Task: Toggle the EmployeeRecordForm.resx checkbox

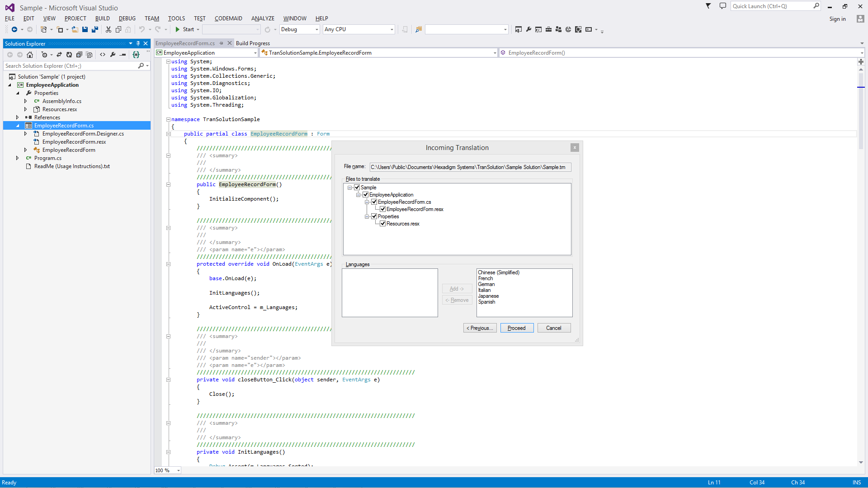Action: pos(383,209)
